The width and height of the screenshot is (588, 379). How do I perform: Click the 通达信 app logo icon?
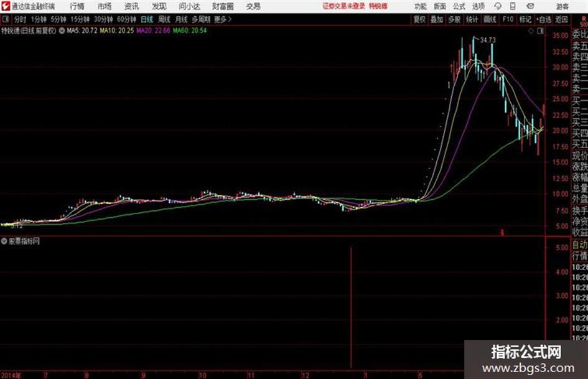click(5, 6)
